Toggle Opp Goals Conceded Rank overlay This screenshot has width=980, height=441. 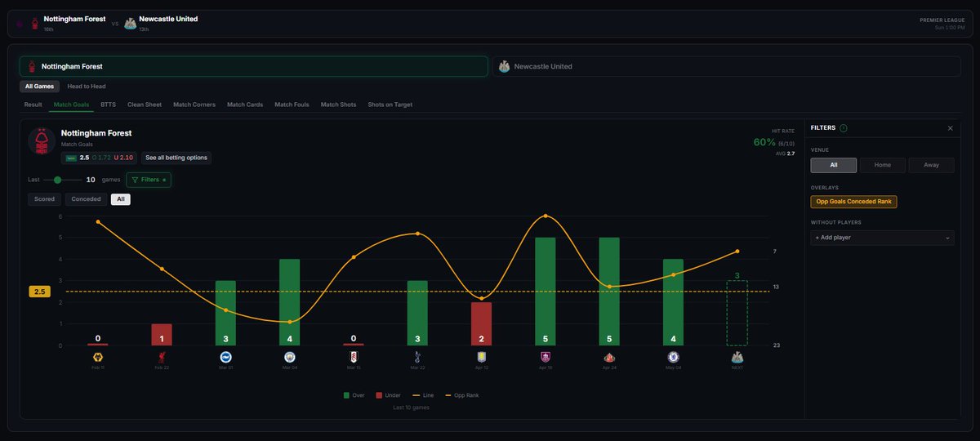pos(853,202)
